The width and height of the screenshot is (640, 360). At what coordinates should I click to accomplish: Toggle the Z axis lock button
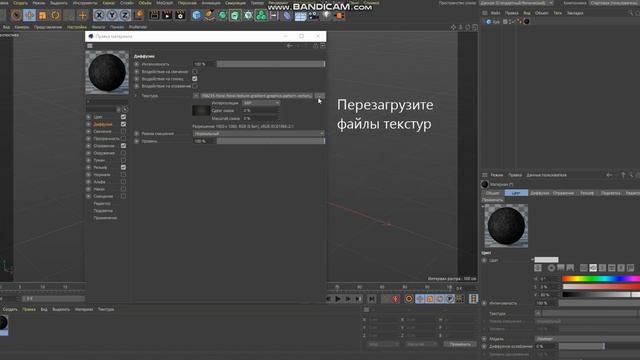pyautogui.click(x=125, y=16)
